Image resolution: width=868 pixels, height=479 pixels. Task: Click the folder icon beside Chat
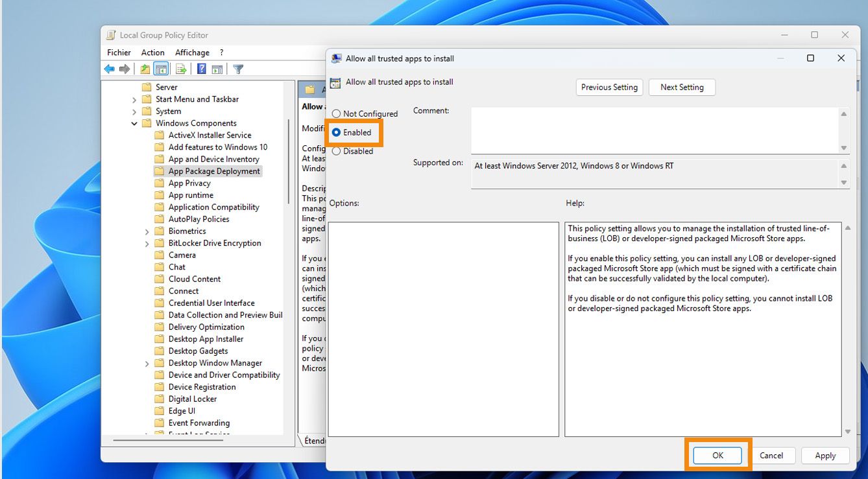tap(160, 267)
